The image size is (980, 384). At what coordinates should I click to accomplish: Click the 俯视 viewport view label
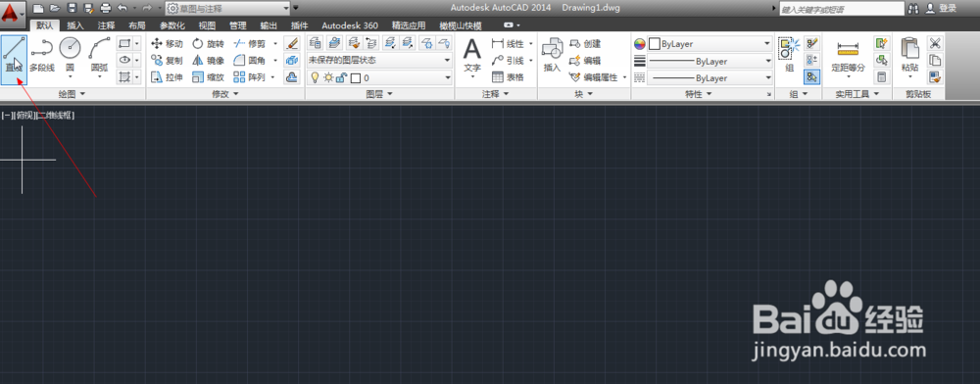tap(25, 116)
